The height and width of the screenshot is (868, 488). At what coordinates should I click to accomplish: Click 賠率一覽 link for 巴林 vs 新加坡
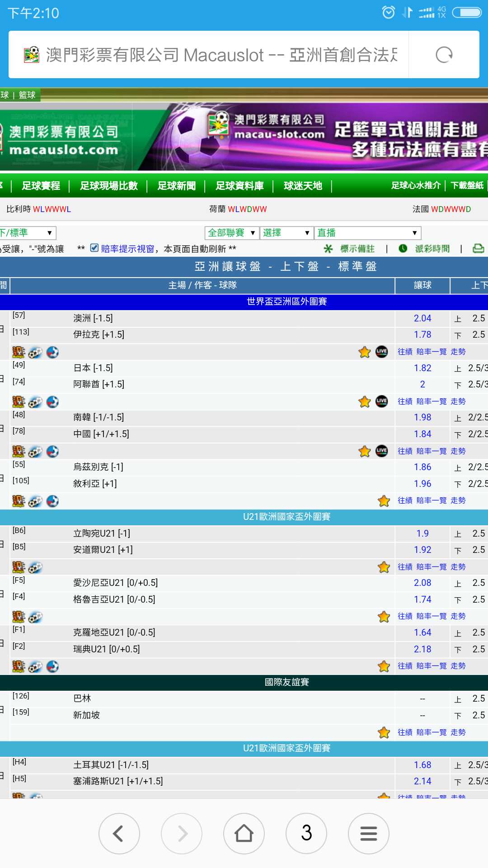tap(431, 732)
